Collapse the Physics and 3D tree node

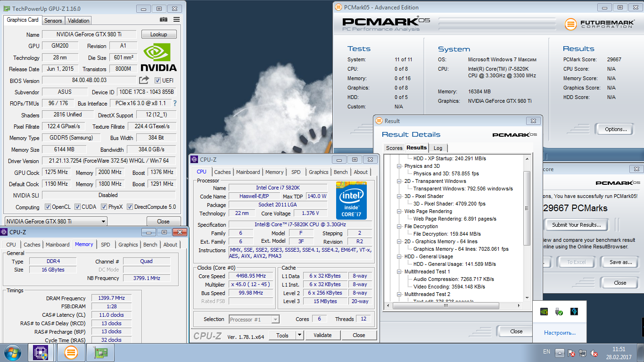click(x=399, y=166)
